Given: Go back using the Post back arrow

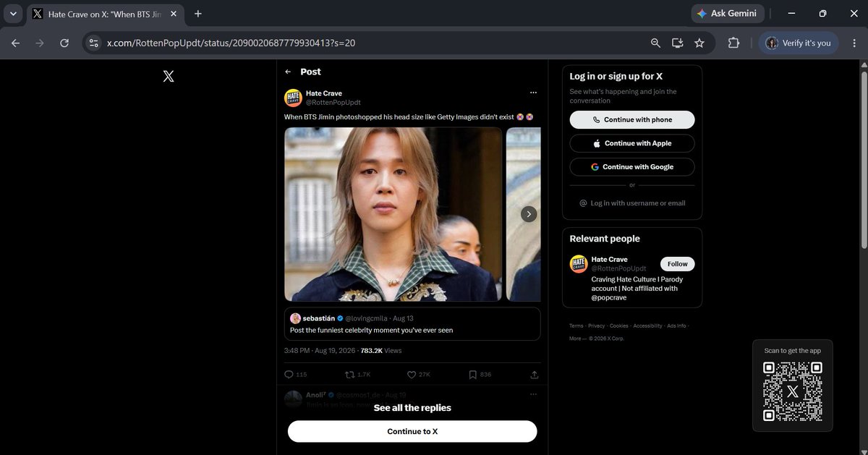Looking at the screenshot, I should tap(288, 72).
